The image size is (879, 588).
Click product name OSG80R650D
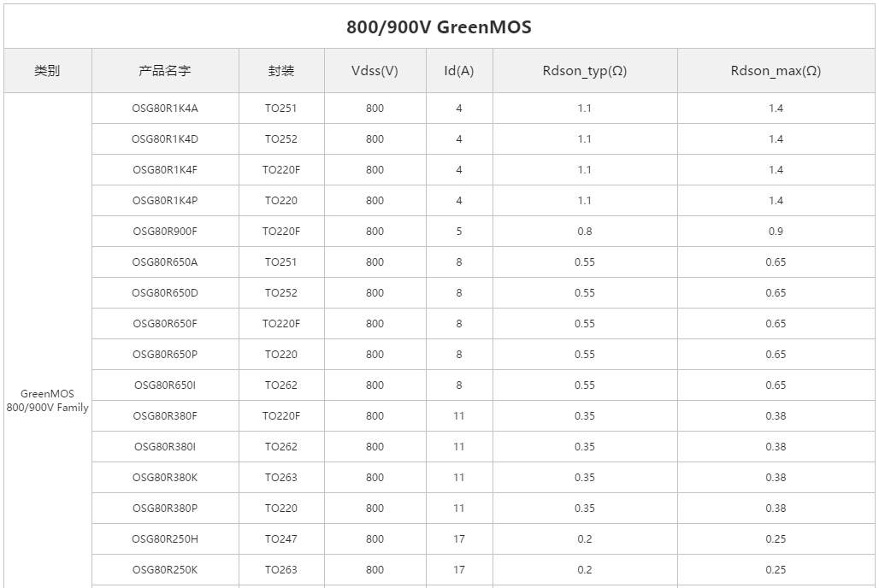click(165, 293)
